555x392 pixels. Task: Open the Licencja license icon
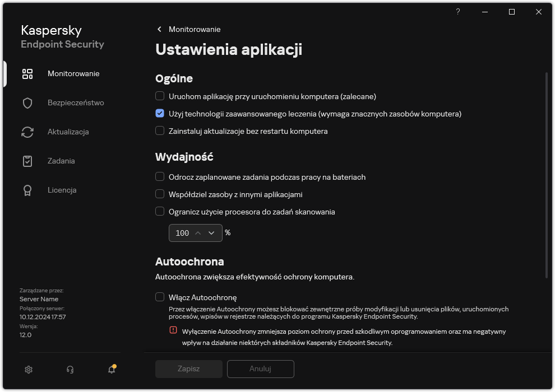pos(26,190)
